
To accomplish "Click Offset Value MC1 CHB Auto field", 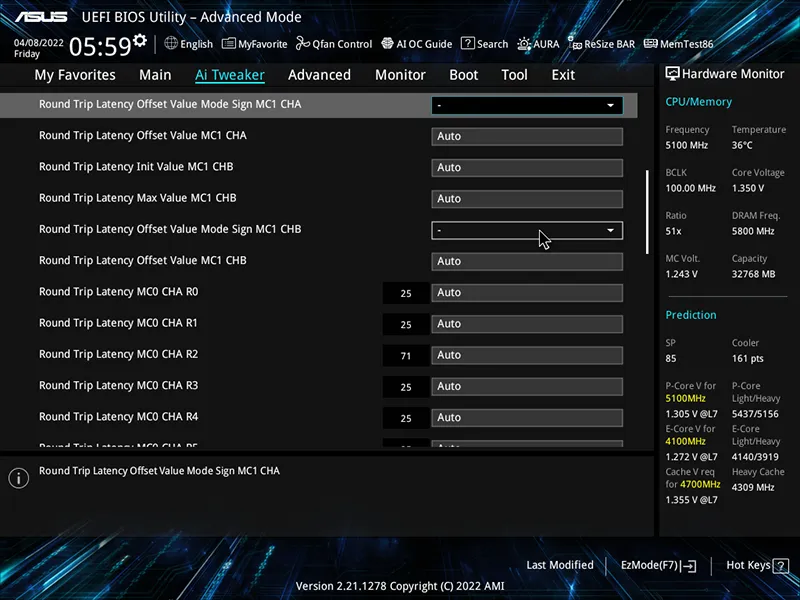I will (x=527, y=261).
